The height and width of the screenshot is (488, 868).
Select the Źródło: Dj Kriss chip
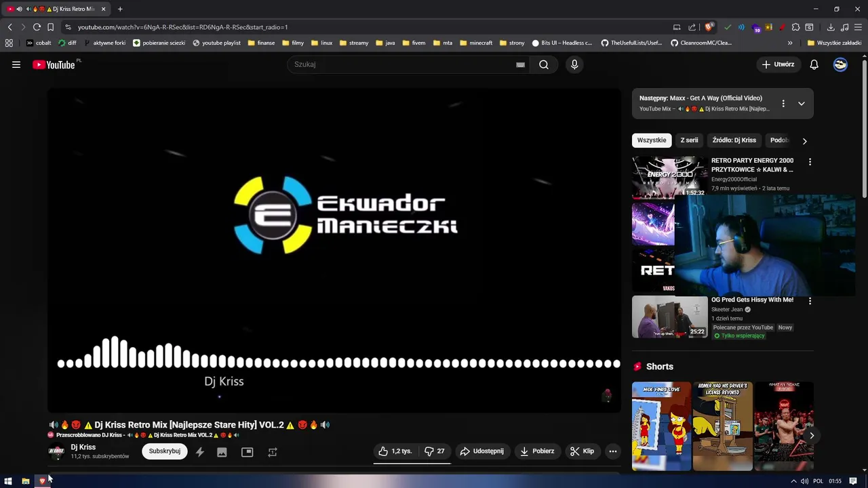(734, 140)
